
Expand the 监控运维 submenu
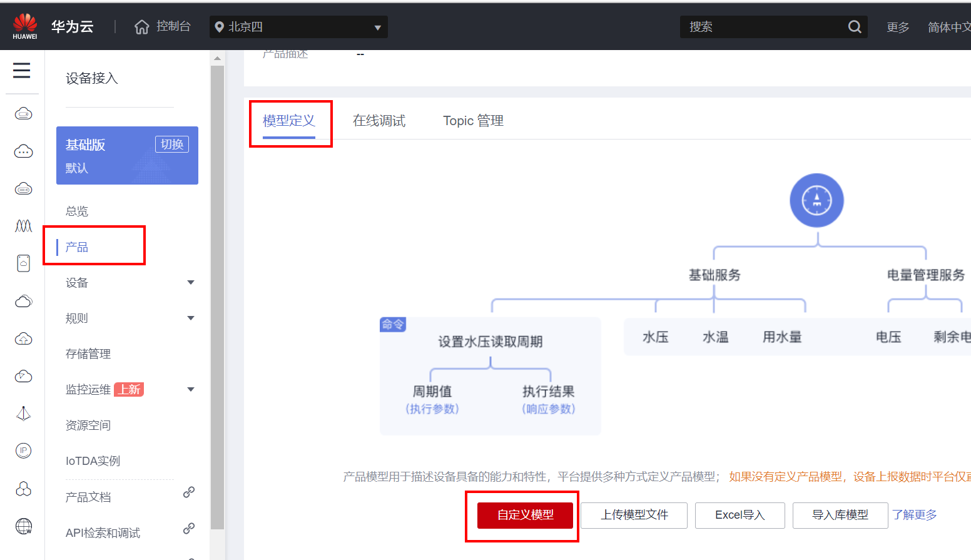tap(191, 390)
